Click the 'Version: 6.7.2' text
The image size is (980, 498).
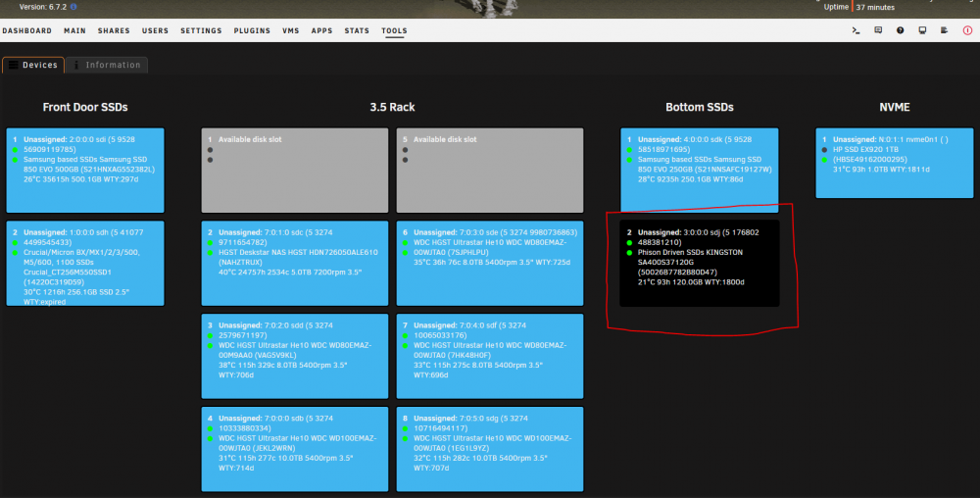[42, 7]
